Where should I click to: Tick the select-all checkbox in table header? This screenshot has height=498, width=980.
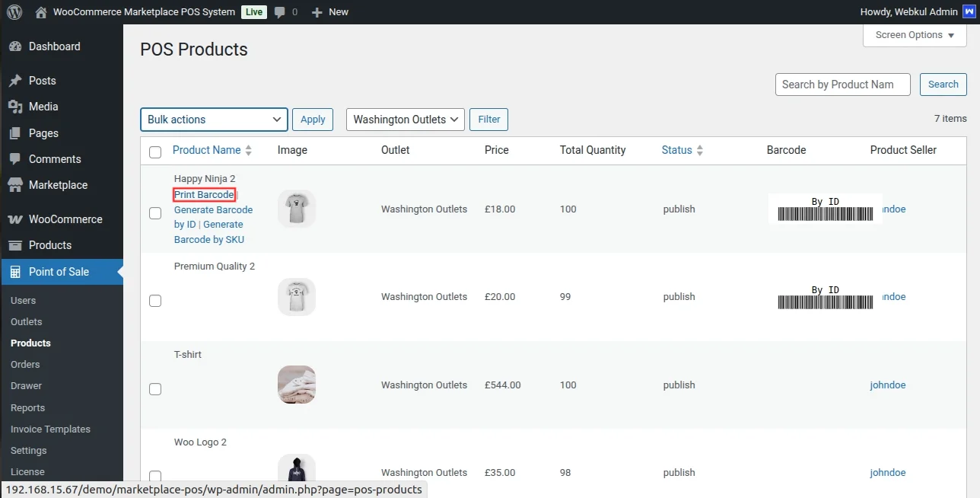pos(155,152)
